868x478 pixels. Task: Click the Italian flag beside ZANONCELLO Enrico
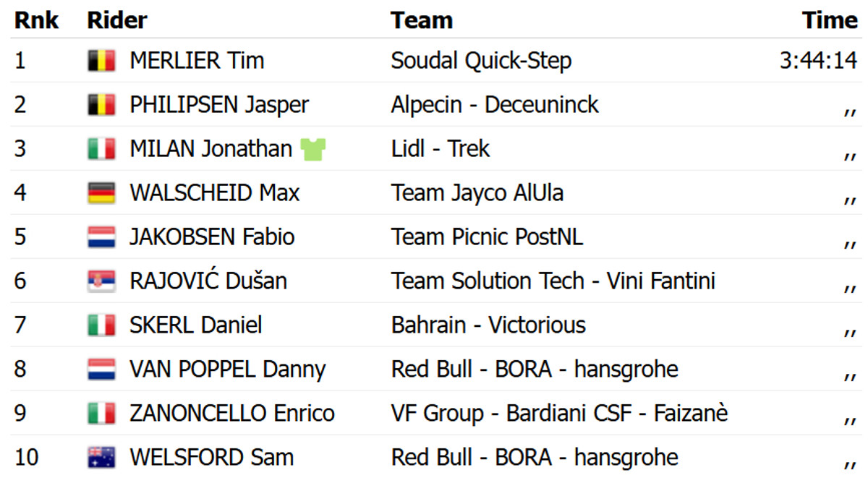click(x=101, y=414)
